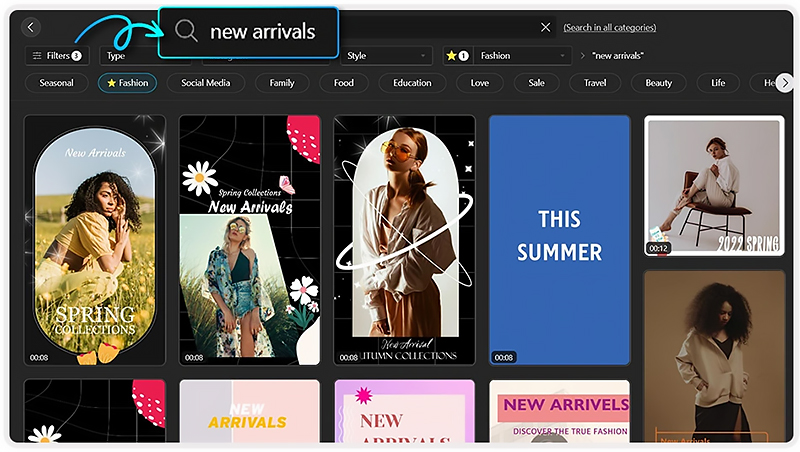Click the 00:08 duration badge on This Summer
Viewport: 800px width, 452px height.
click(504, 358)
